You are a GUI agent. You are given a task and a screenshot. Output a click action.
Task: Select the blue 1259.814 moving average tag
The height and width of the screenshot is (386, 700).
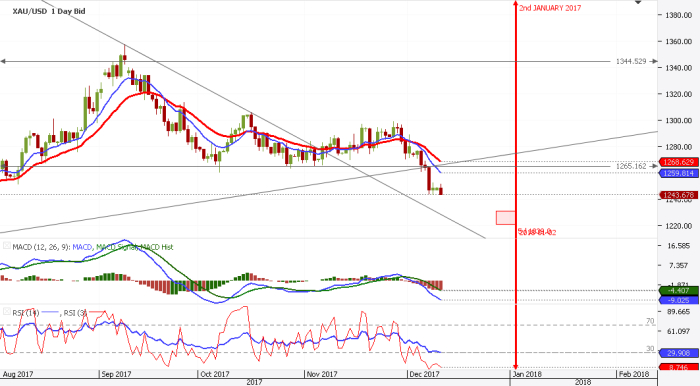click(679, 173)
